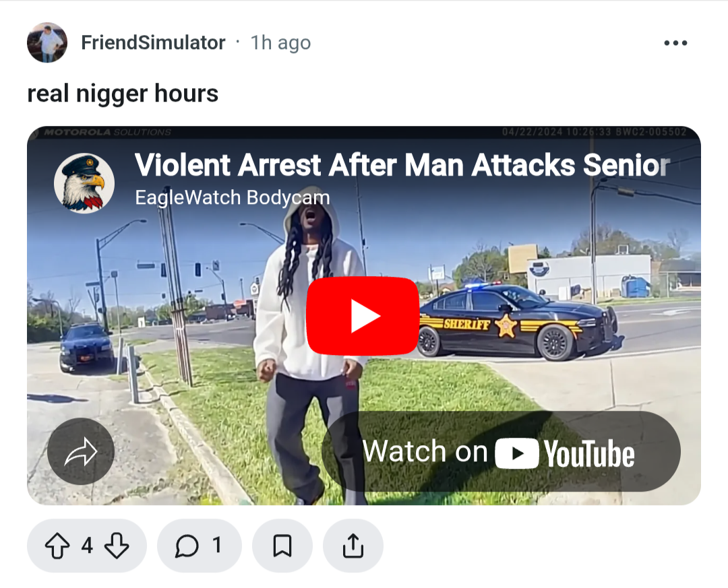Save the post with the bookmark icon

282,546
